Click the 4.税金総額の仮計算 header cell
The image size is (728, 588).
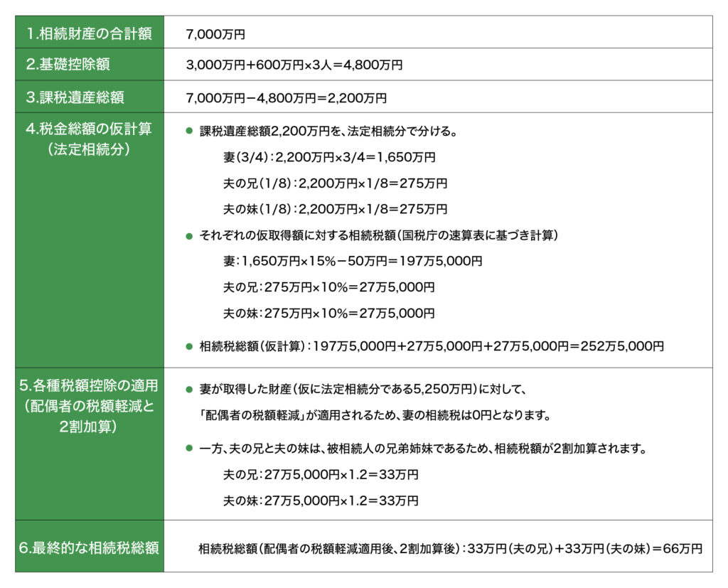click(x=90, y=239)
